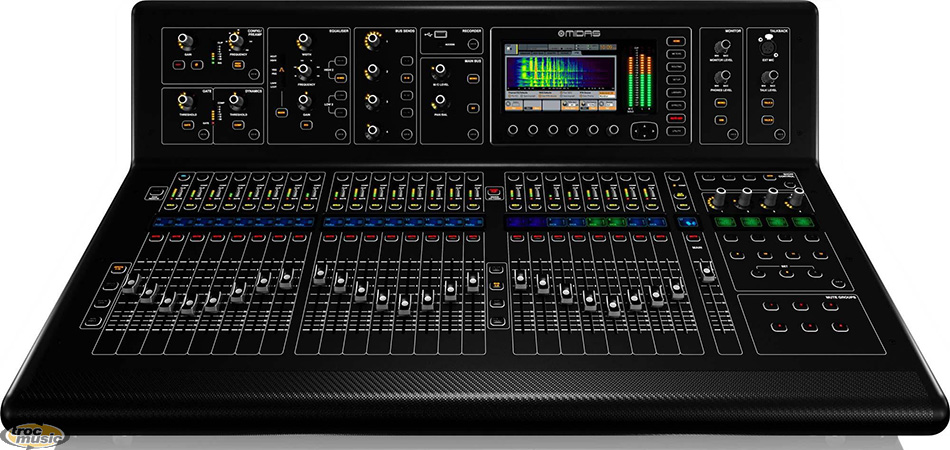The height and width of the screenshot is (450, 950).
Task: Open the Recorder View button
Action: coord(473,44)
